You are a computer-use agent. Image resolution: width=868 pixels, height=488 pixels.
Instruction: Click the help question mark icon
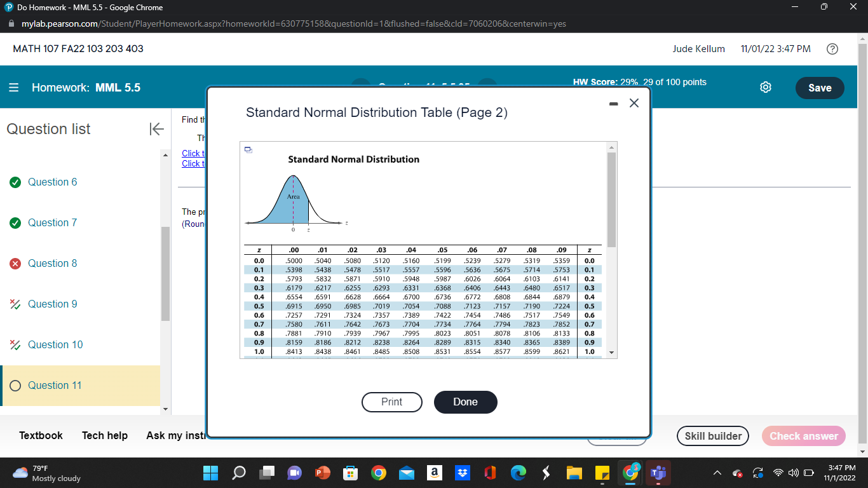point(832,48)
